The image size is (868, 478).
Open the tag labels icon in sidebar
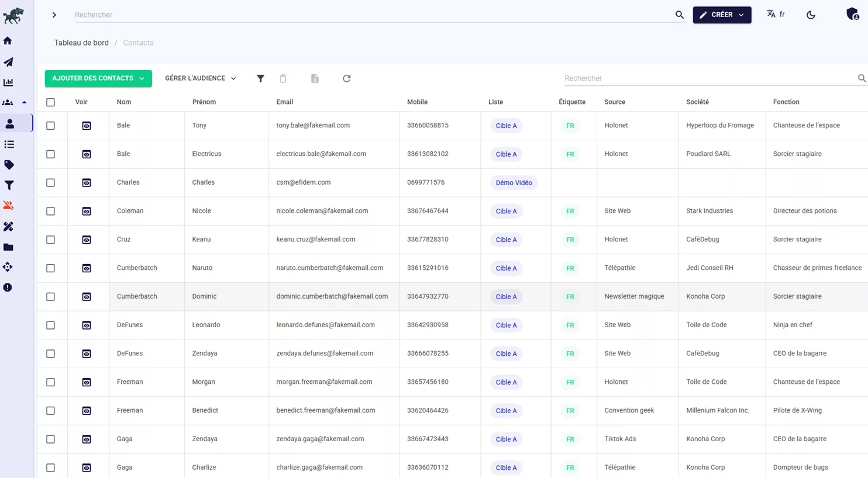(x=9, y=165)
